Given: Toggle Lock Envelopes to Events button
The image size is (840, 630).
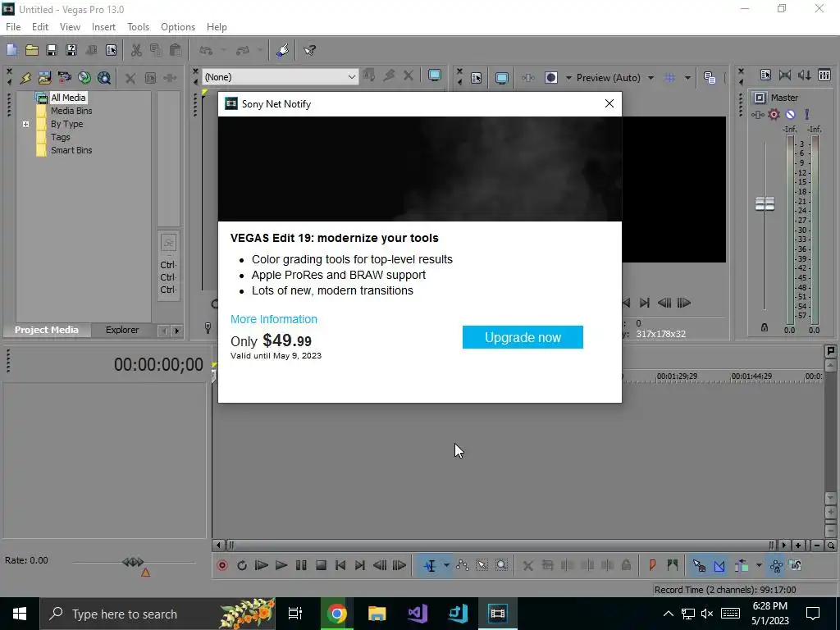Looking at the screenshot, I should click(776, 565).
